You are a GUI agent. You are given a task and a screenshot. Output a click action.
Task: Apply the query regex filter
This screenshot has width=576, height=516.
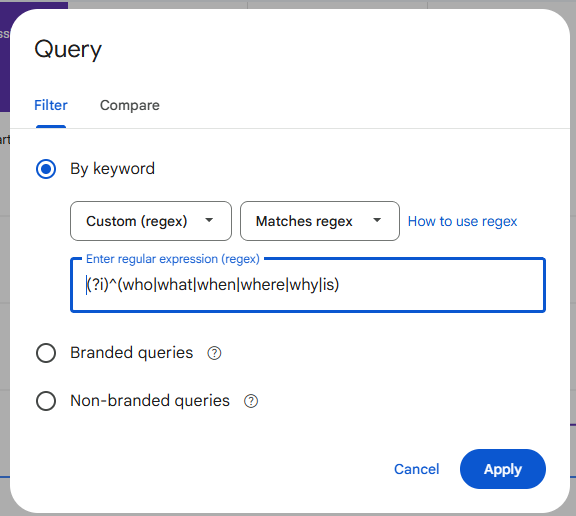(x=503, y=469)
